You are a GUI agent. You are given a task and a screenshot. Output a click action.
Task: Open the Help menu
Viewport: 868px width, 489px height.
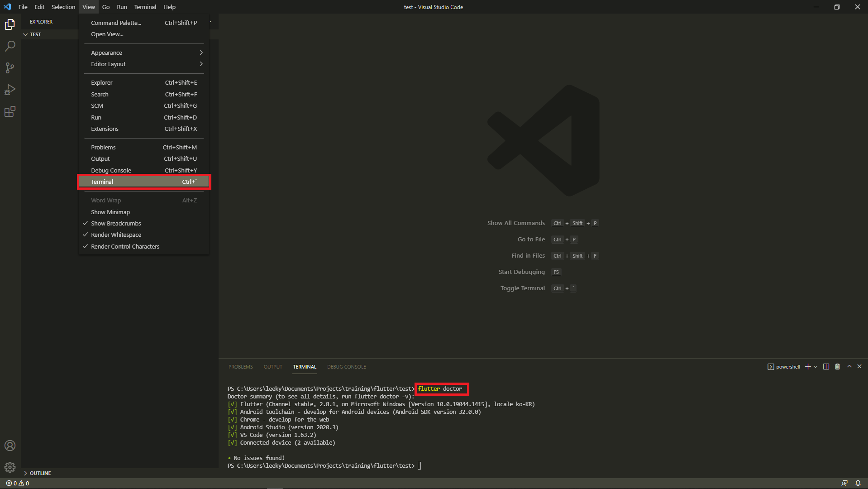click(x=169, y=7)
